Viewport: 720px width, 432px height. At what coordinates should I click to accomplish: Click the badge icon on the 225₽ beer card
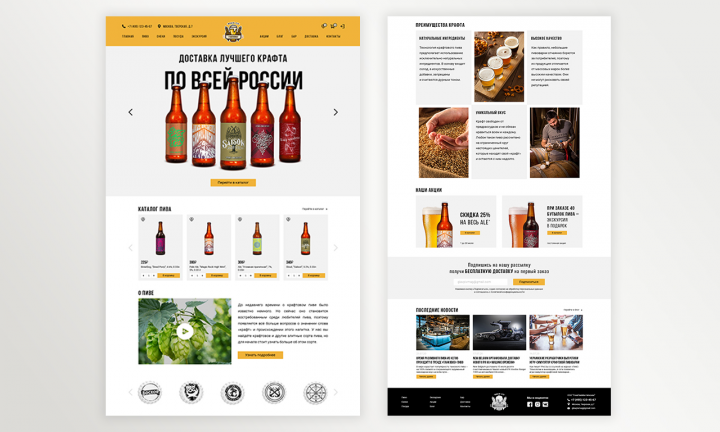pyautogui.click(x=143, y=219)
